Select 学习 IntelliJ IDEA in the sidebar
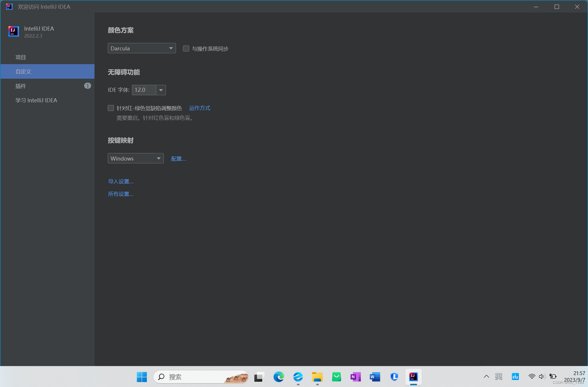 [x=36, y=100]
